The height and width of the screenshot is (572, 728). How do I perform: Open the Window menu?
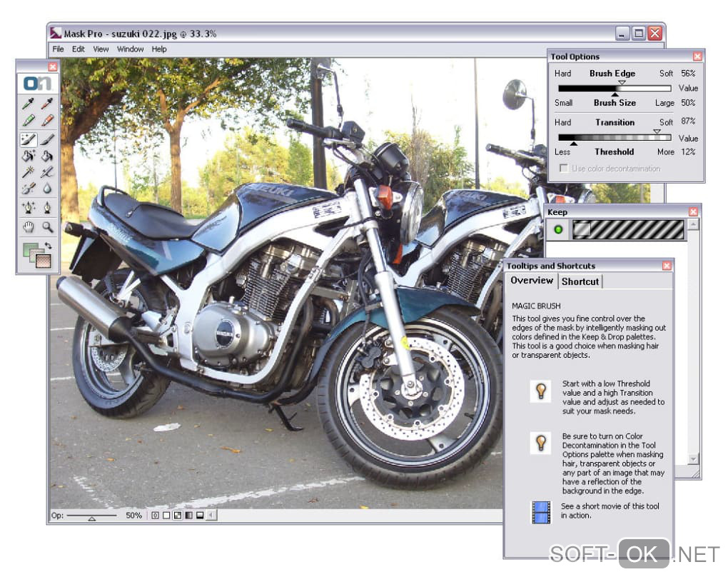[131, 49]
